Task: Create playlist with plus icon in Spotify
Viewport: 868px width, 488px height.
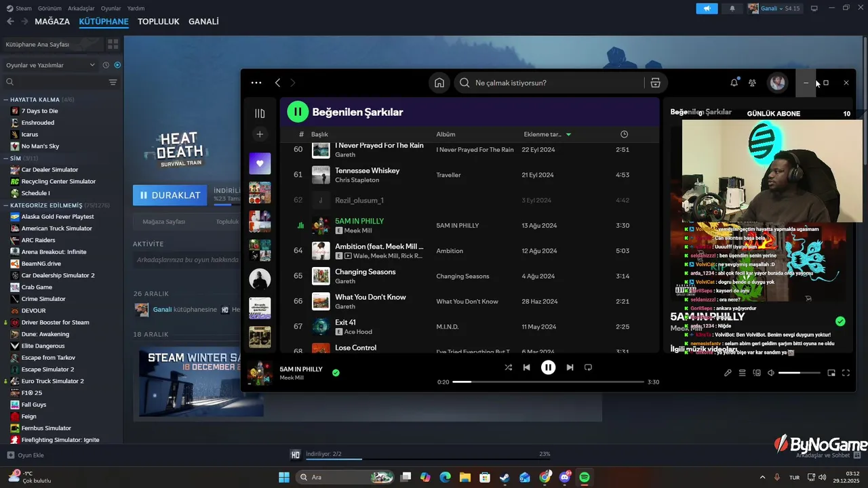Action: (x=260, y=134)
